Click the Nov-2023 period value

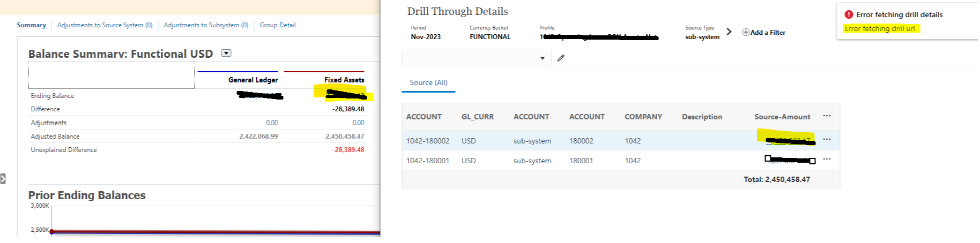[x=426, y=37]
